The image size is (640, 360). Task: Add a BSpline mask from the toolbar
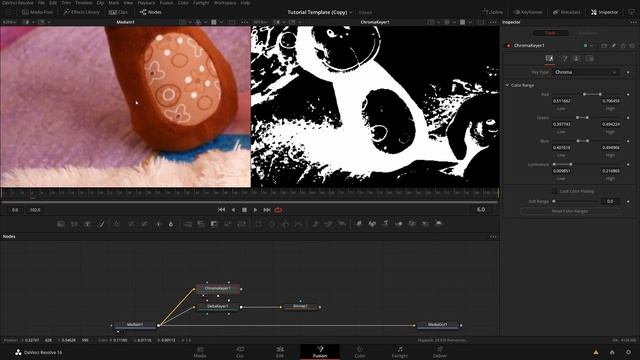(299, 224)
